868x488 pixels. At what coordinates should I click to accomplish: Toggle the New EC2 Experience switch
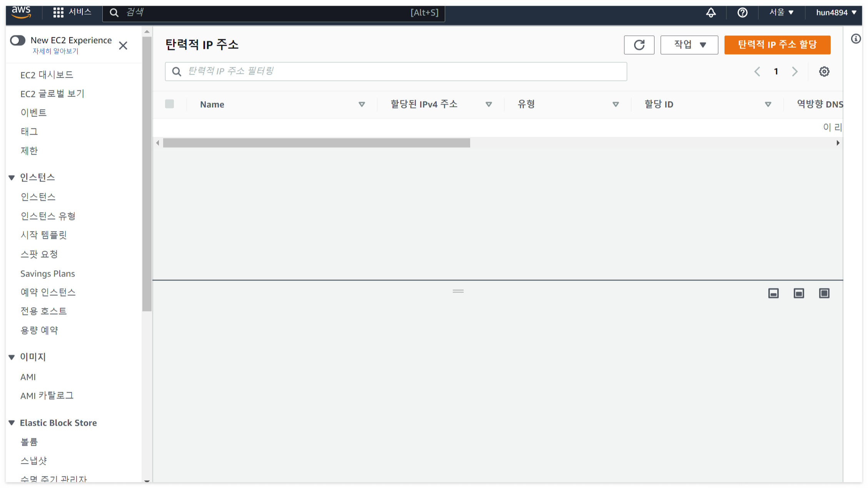tap(18, 40)
